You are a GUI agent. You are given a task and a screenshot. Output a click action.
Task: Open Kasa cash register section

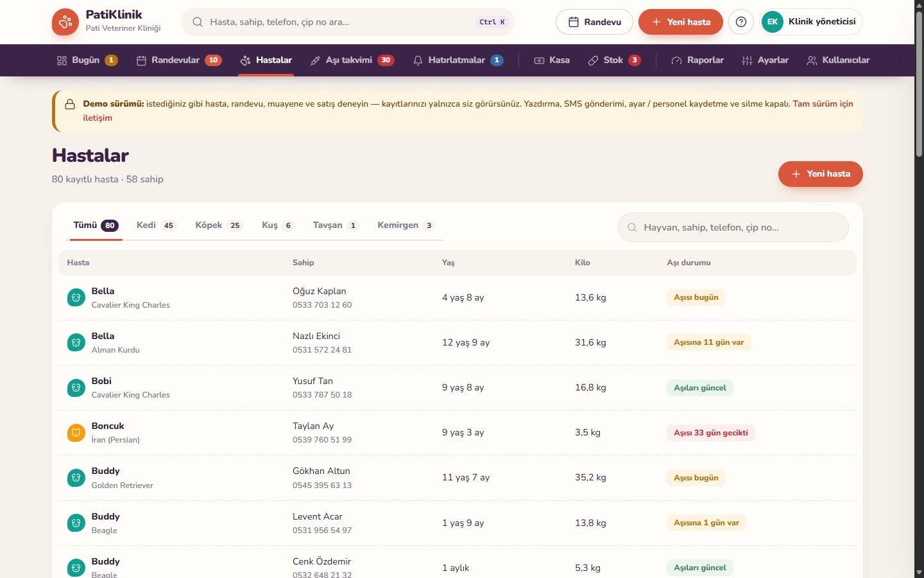pyautogui.click(x=552, y=60)
